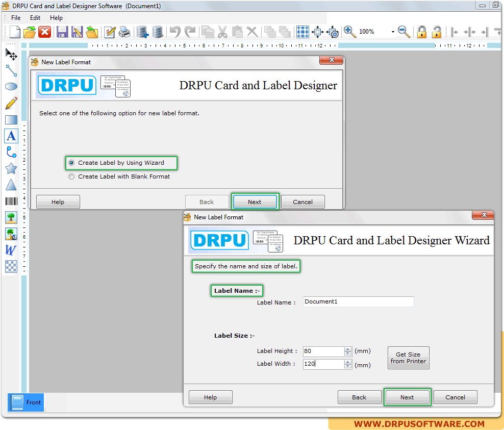This screenshot has height=430, width=504.
Task: Undo the last action
Action: coord(175,32)
